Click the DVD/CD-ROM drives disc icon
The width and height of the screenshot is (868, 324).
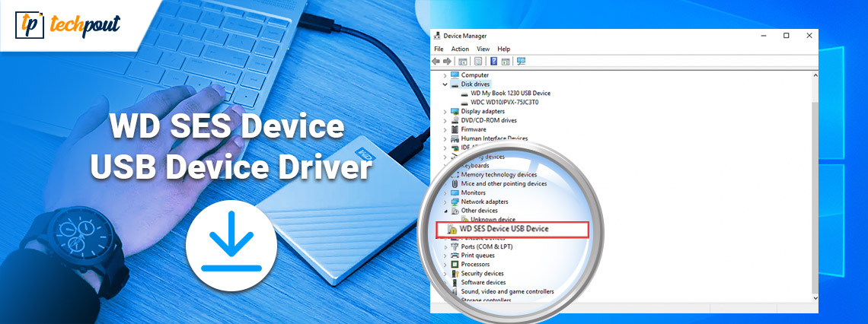coord(455,120)
